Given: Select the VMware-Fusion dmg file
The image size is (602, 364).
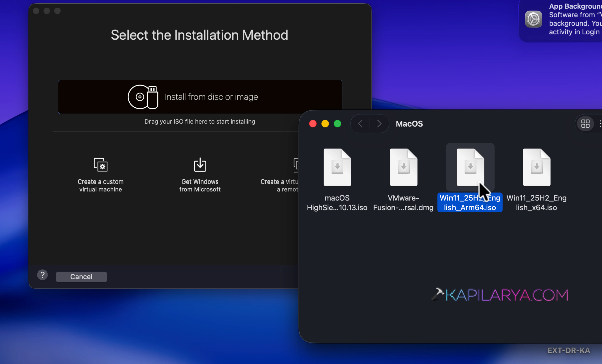Looking at the screenshot, I should (x=404, y=167).
